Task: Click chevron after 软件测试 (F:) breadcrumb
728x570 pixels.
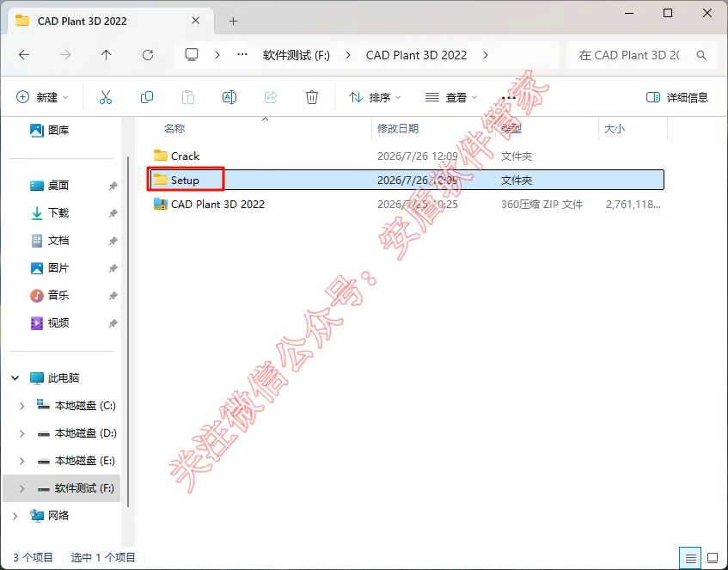Action: (x=348, y=55)
